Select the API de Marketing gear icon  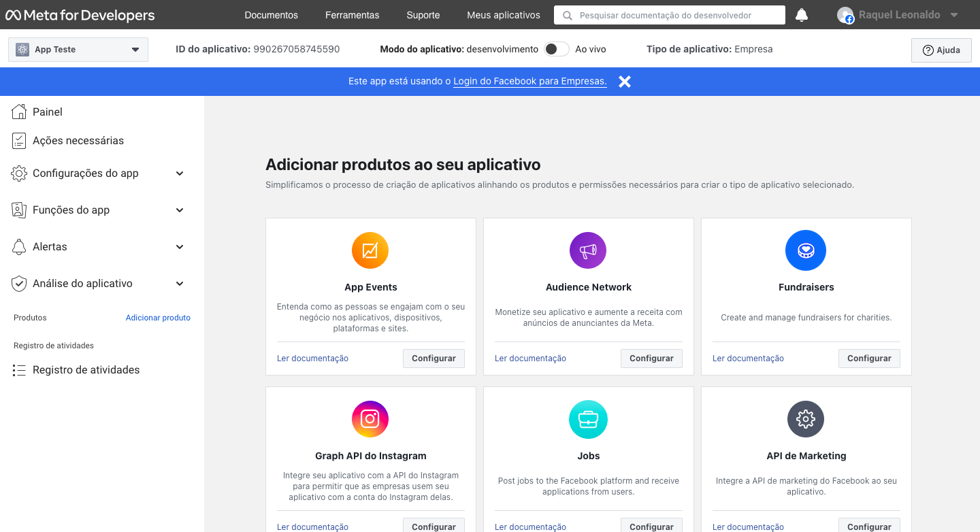[x=806, y=418]
